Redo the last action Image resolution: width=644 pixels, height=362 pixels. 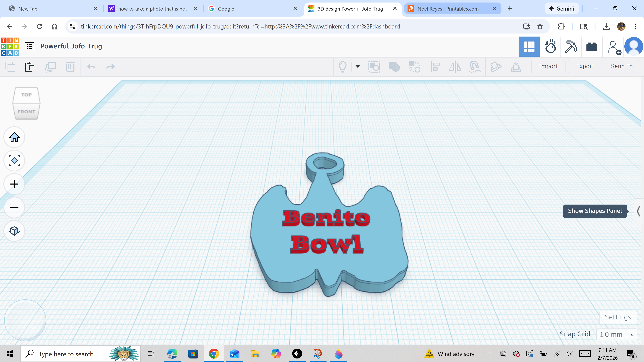(111, 67)
